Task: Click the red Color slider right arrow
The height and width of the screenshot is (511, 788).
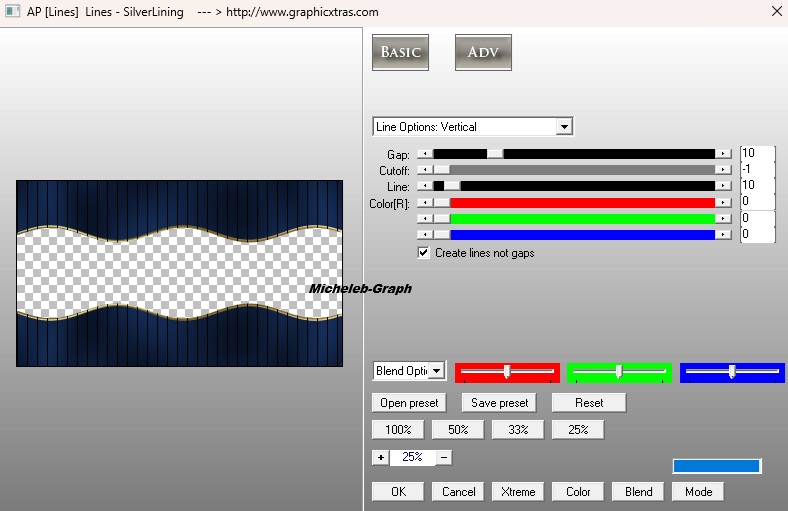Action: coord(723,202)
